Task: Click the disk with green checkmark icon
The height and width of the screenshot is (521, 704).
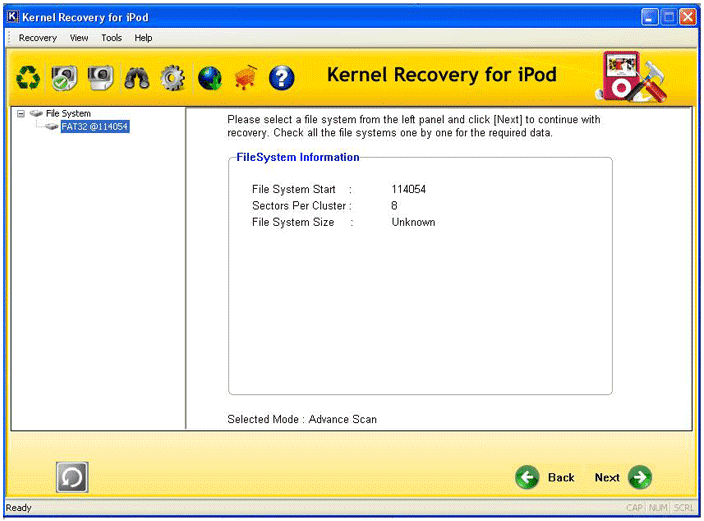Action: 64,78
